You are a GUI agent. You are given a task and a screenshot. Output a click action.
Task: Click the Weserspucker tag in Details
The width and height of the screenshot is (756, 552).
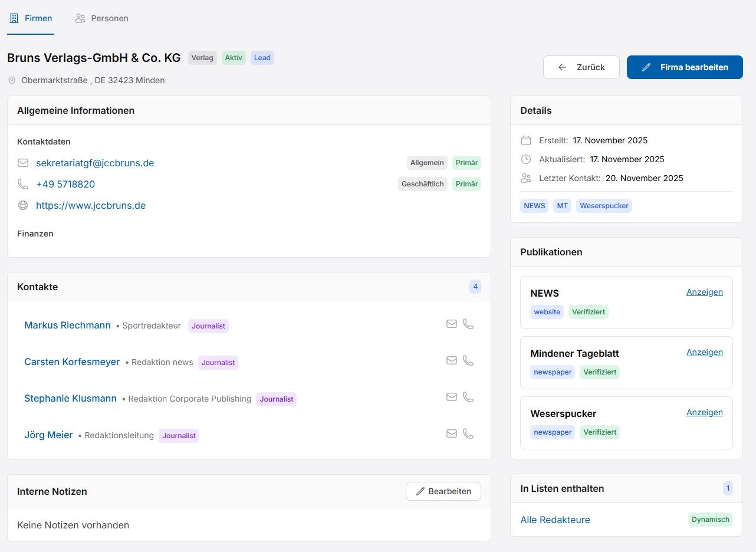[x=604, y=206]
